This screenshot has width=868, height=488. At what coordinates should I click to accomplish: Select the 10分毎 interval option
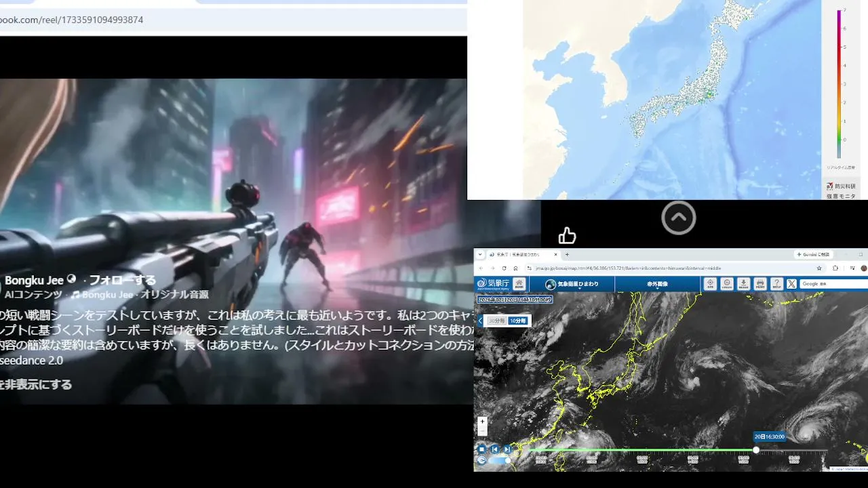[x=518, y=321]
